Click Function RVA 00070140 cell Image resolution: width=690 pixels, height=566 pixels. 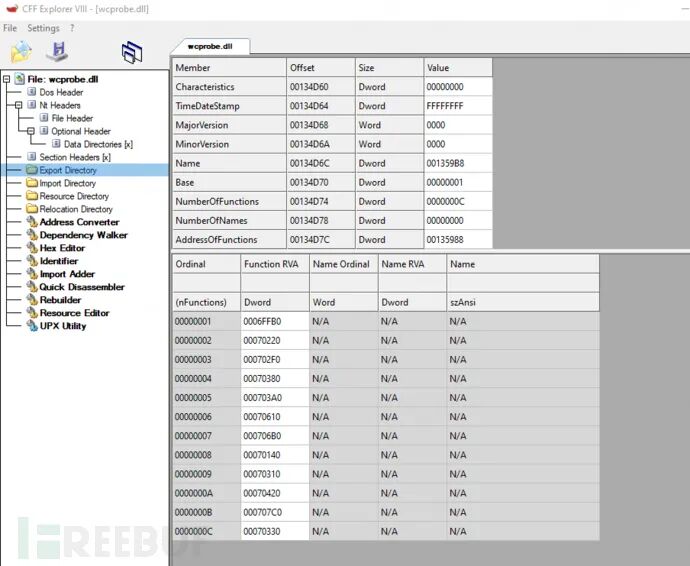(275, 455)
